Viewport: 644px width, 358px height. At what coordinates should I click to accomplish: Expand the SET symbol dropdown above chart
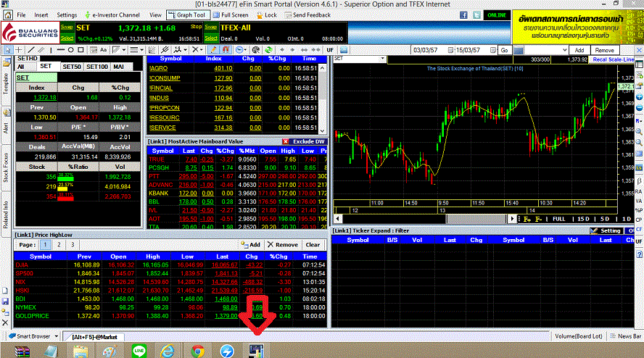[x=382, y=59]
